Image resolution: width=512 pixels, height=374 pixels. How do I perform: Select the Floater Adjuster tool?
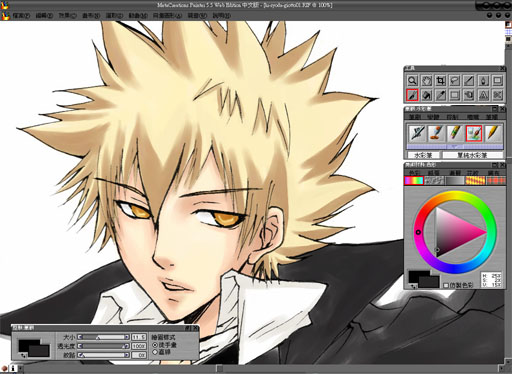pos(469,95)
